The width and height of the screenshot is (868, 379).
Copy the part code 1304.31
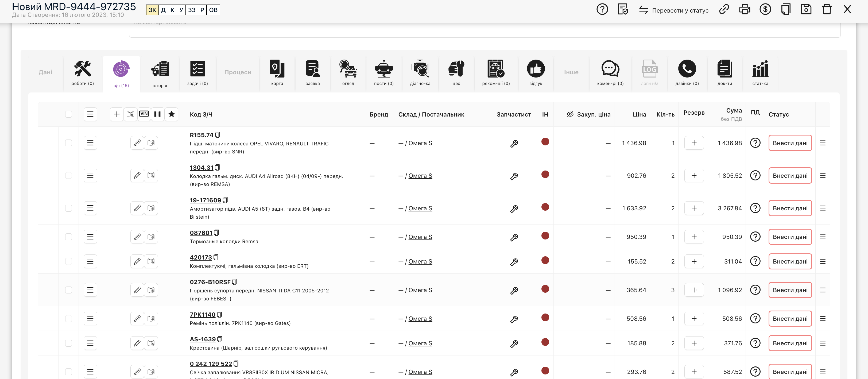(217, 167)
